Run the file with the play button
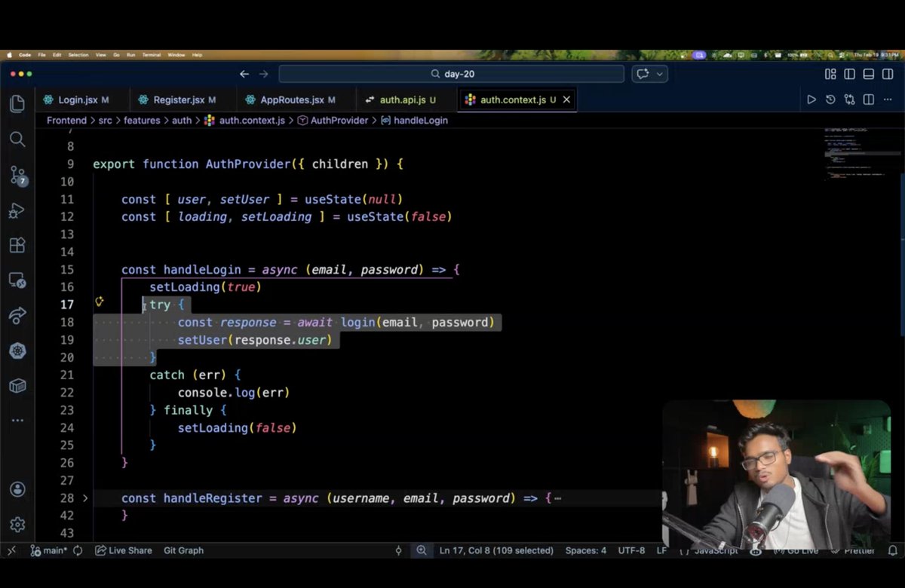Viewport: 905px width, 588px height. pos(811,100)
